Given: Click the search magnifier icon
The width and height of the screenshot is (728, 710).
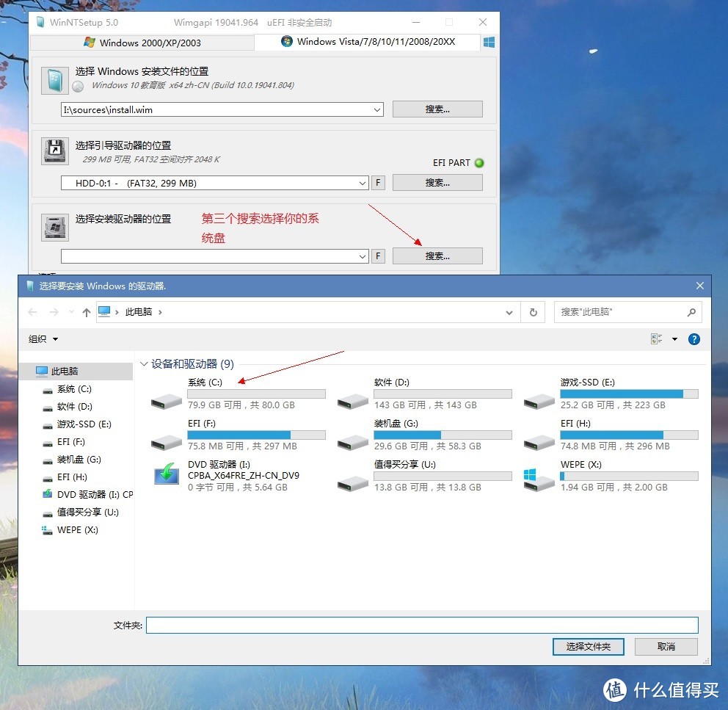Looking at the screenshot, I should point(691,312).
